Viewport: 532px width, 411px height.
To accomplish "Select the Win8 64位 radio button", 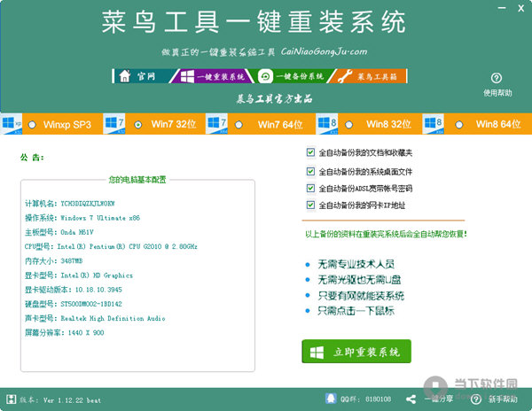I will click(459, 125).
